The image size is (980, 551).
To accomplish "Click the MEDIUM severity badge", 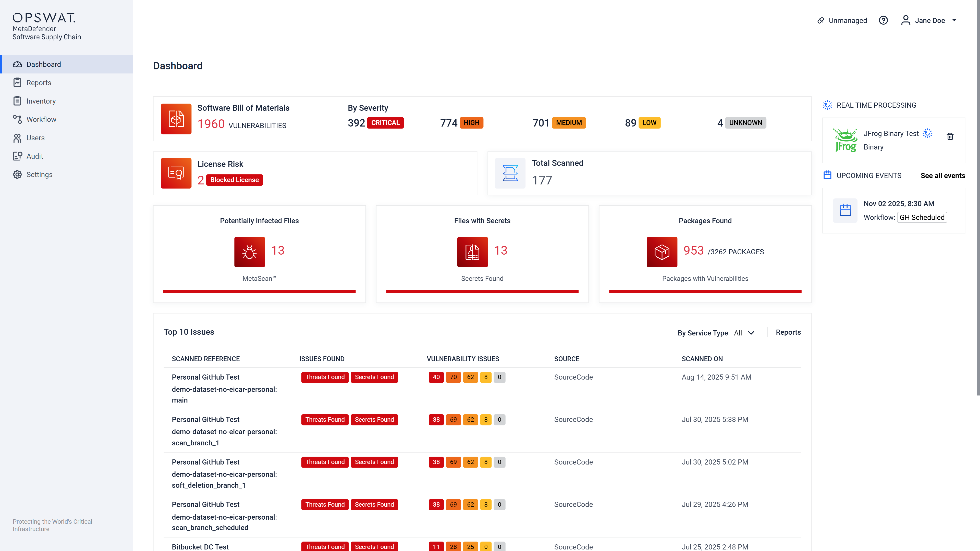I will [x=569, y=123].
